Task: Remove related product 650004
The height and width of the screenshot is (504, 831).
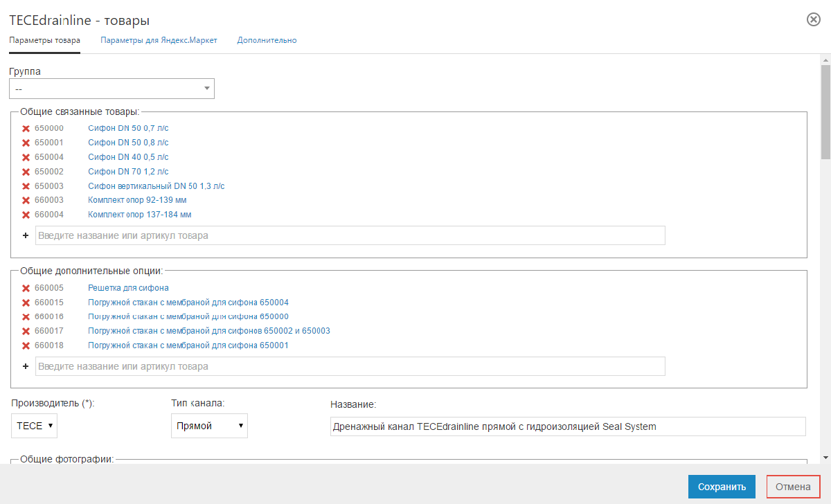Action: [x=26, y=157]
